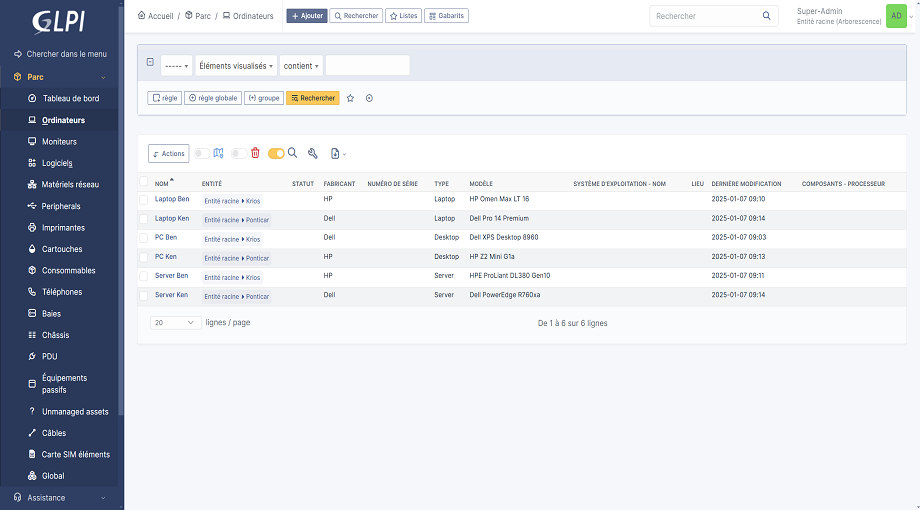Click the Moniteurs icon in sidebar
Viewport: 920px width, 510px height.
pyautogui.click(x=32, y=141)
